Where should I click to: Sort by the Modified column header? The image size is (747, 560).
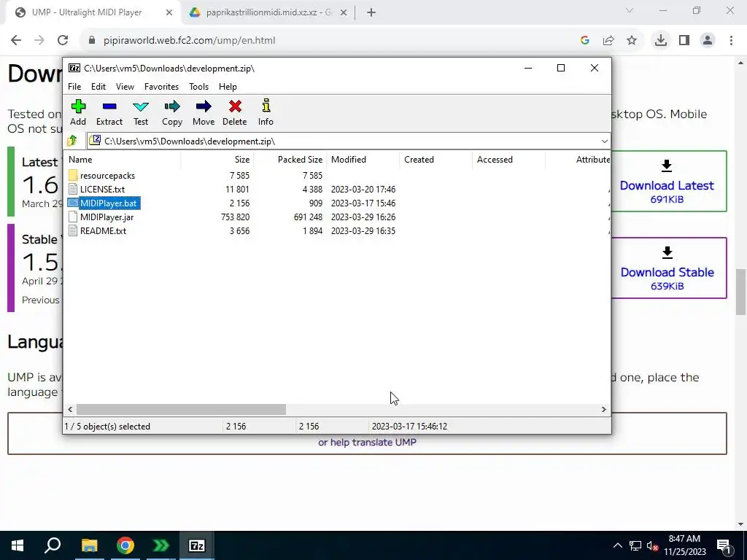363,160
